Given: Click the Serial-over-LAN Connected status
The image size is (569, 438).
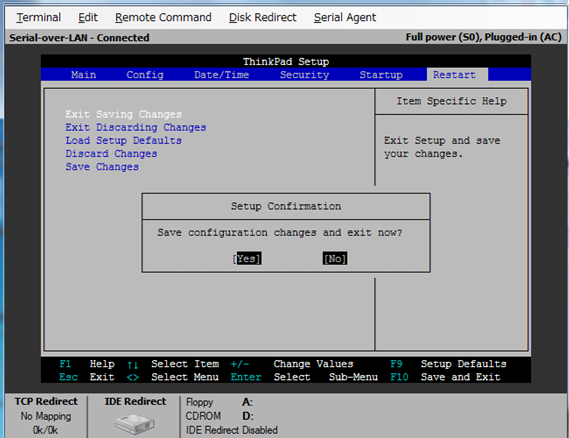Looking at the screenshot, I should click(79, 37).
